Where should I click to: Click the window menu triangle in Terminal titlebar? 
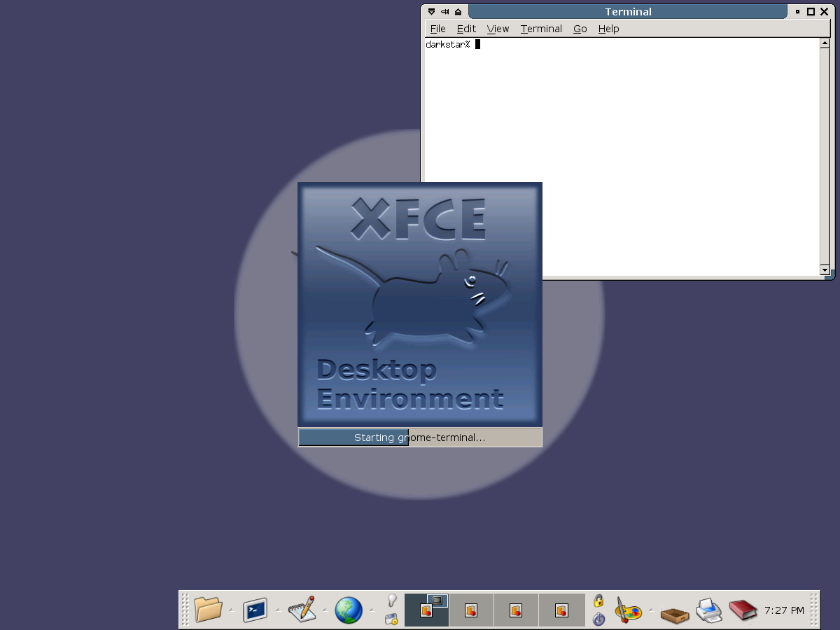point(431,11)
